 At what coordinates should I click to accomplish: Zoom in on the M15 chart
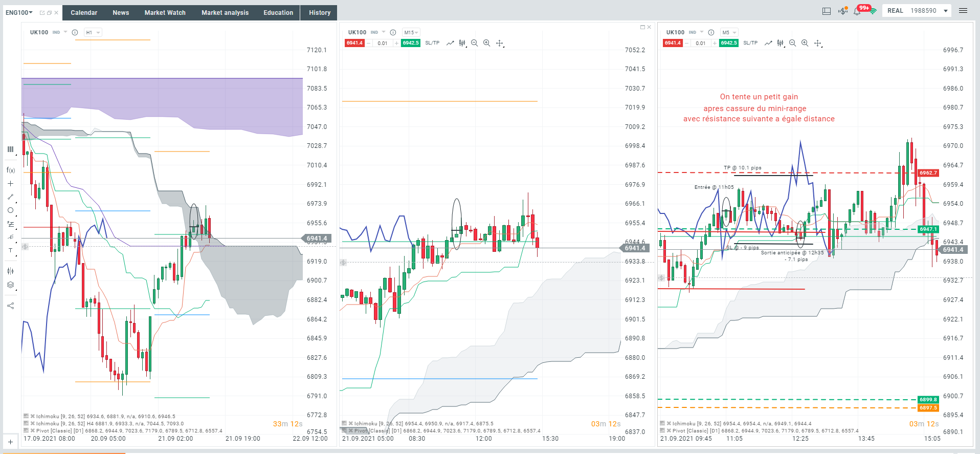[486, 43]
